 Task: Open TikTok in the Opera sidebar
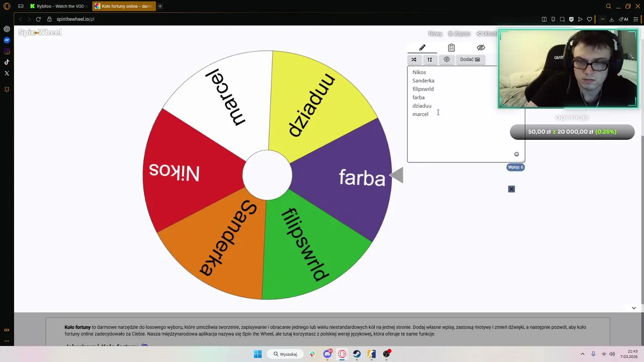click(x=7, y=62)
